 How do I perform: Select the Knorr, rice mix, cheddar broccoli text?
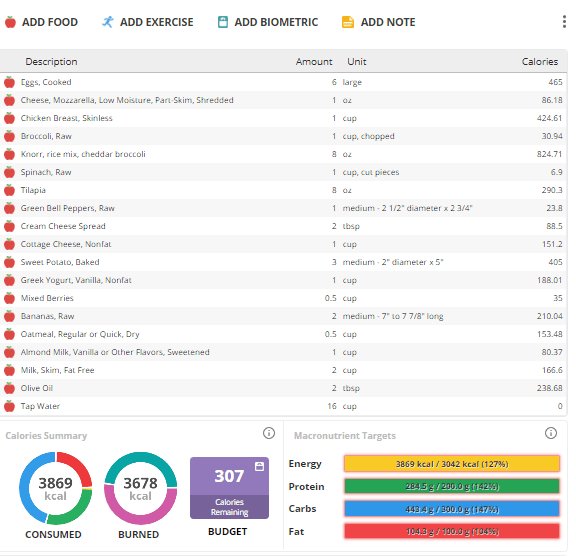click(83, 154)
